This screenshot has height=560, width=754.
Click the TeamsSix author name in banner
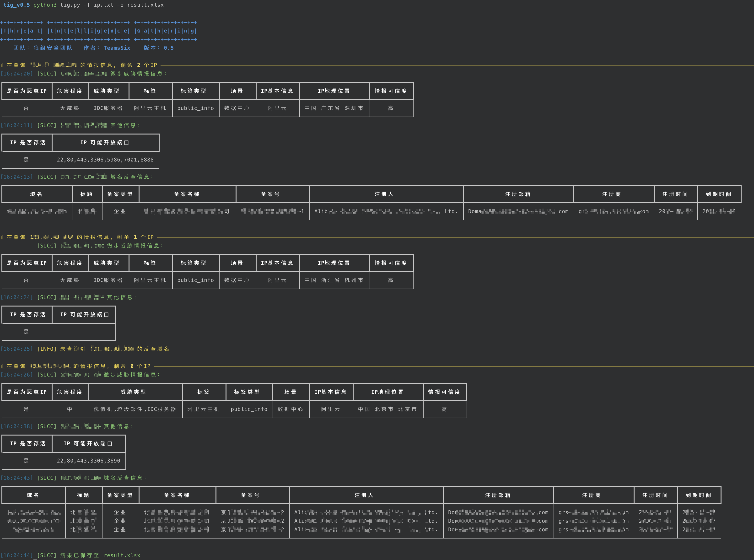pyautogui.click(x=117, y=48)
